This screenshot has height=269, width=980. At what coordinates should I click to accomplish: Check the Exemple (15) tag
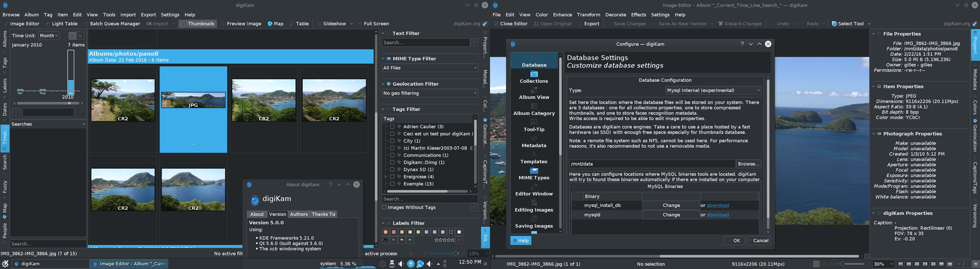[392, 184]
